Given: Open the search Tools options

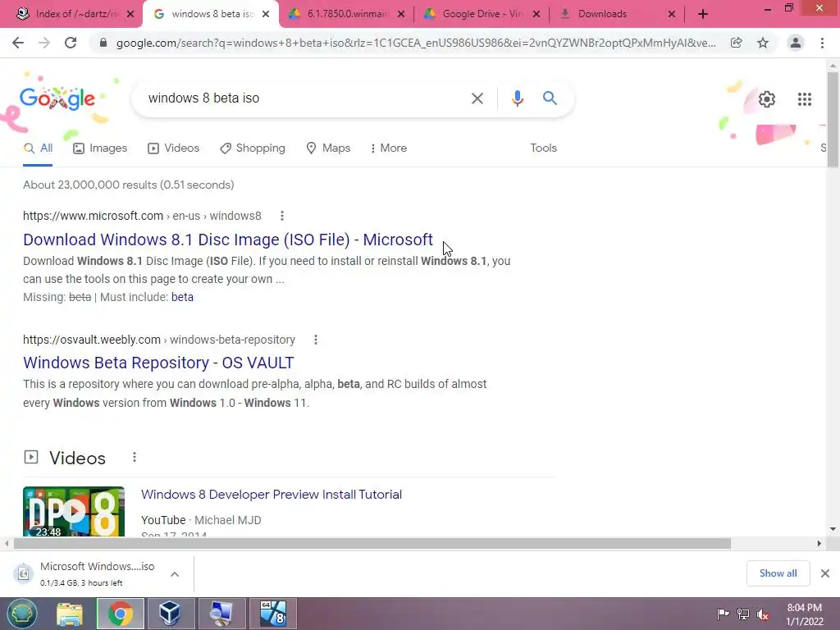Looking at the screenshot, I should tap(543, 148).
